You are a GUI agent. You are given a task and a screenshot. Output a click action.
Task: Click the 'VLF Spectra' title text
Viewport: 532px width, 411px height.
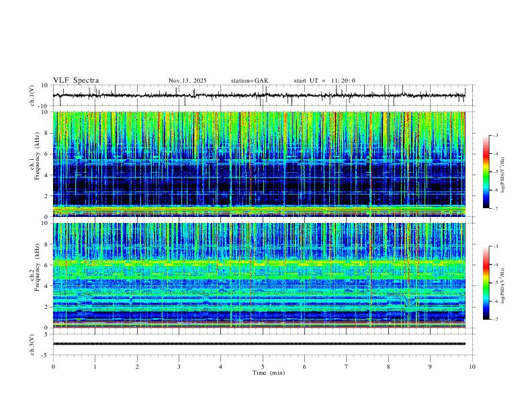point(76,81)
